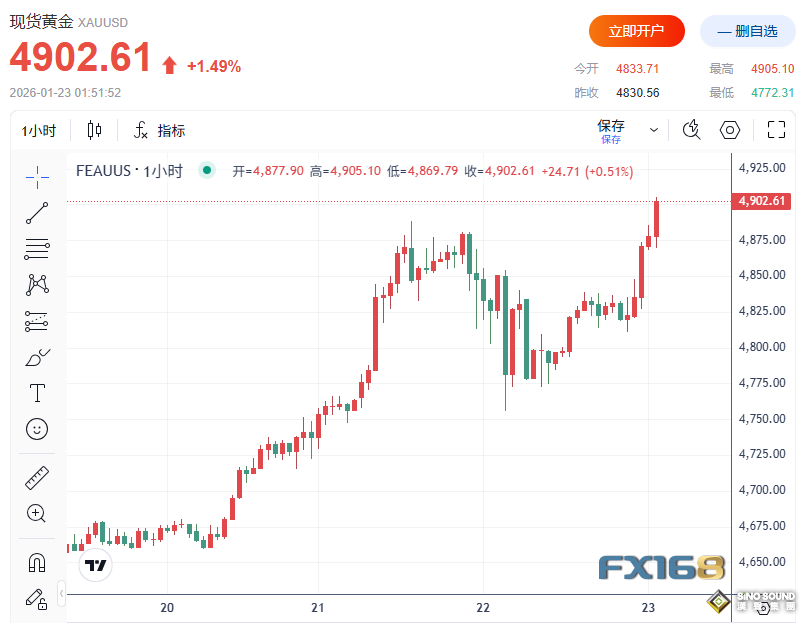The image size is (805, 623).
Task: Expand the 保存 layout dropdown arrow
Action: click(654, 130)
